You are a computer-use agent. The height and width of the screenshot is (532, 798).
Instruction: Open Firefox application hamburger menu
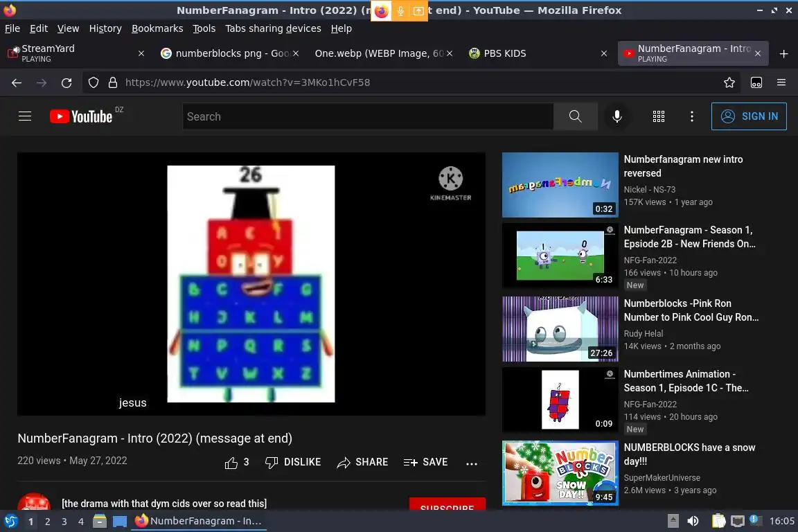781,82
